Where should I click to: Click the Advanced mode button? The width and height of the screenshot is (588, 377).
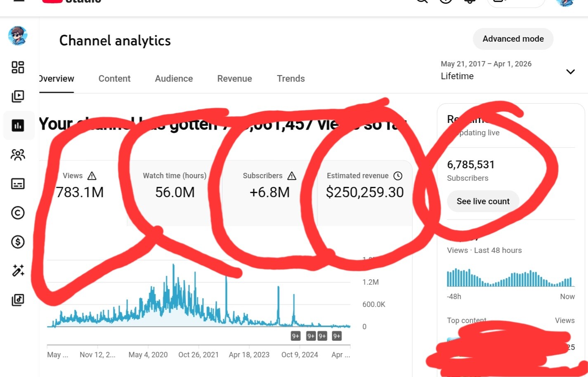pyautogui.click(x=513, y=39)
